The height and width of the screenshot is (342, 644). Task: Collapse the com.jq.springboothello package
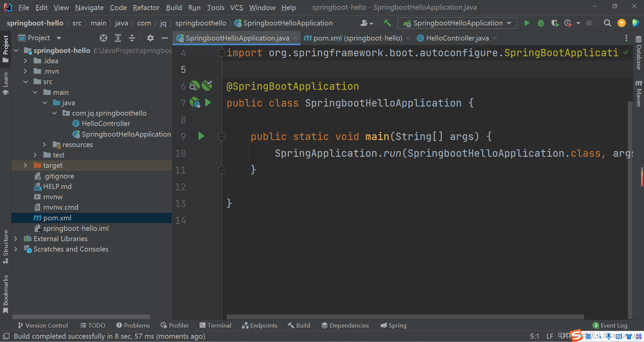coord(55,113)
